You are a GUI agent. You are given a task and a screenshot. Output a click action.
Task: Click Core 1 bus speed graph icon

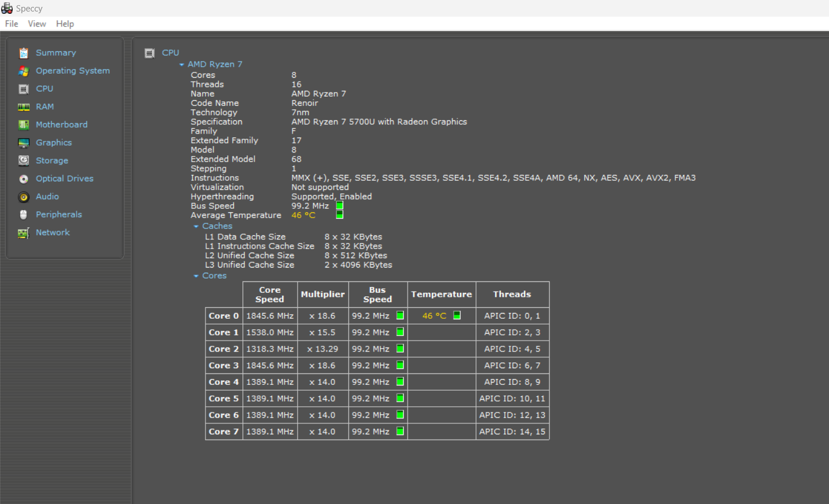point(400,332)
